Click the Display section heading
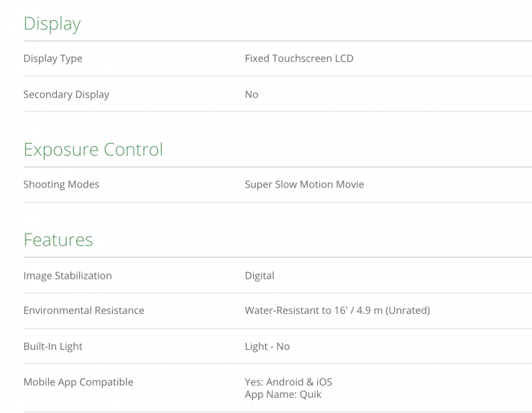 click(x=52, y=24)
